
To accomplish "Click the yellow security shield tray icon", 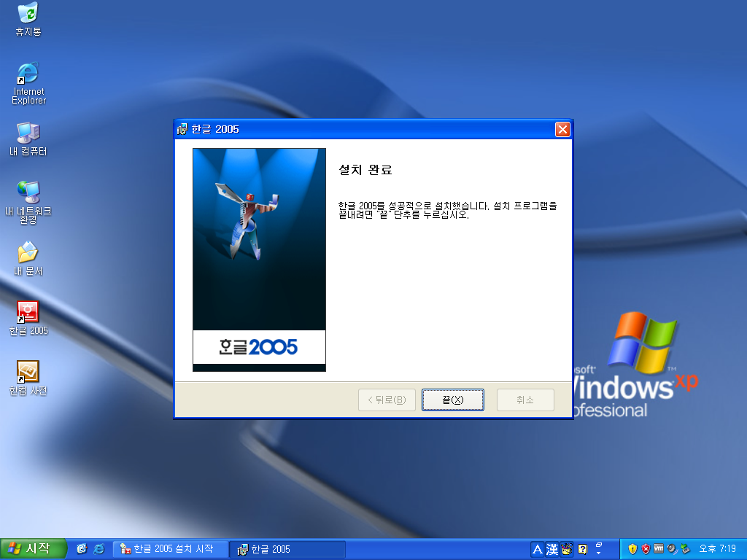I will [632, 549].
